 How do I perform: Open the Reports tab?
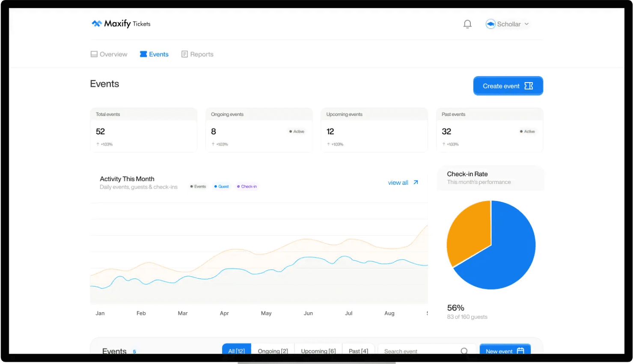tap(197, 54)
